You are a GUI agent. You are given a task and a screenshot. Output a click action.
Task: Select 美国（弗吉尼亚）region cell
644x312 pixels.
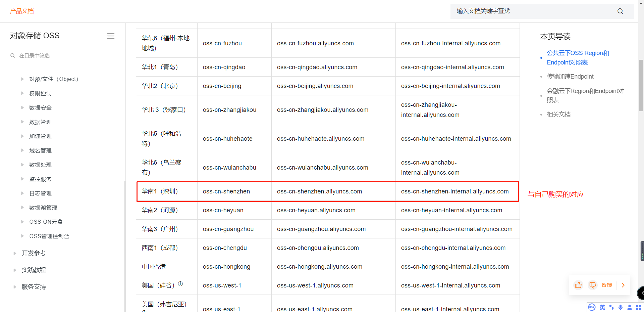pos(167,304)
